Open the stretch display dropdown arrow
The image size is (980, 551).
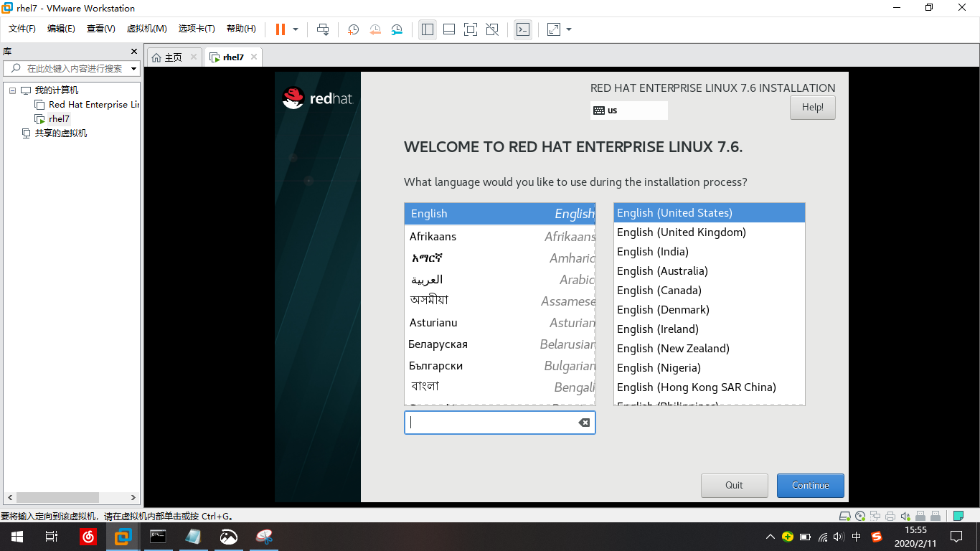point(569,29)
